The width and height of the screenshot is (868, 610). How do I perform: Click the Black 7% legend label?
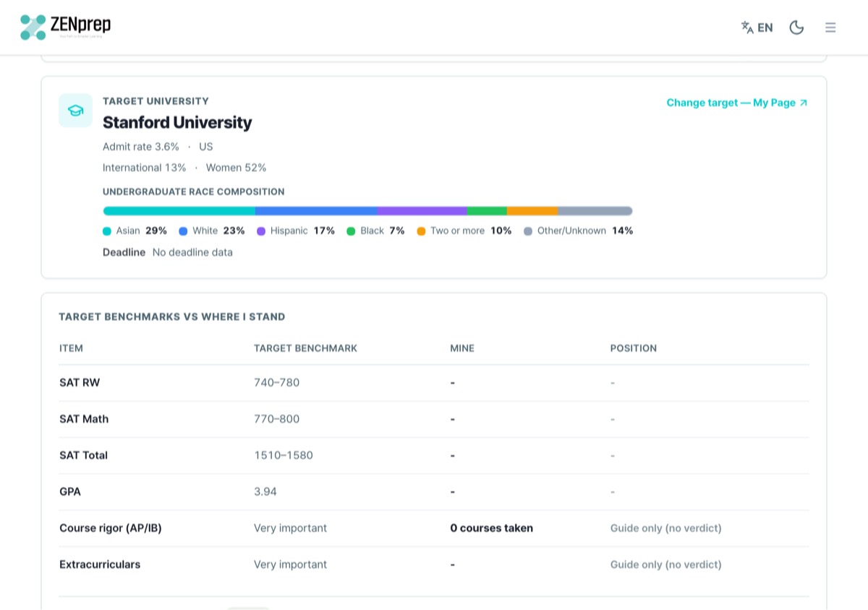click(382, 231)
